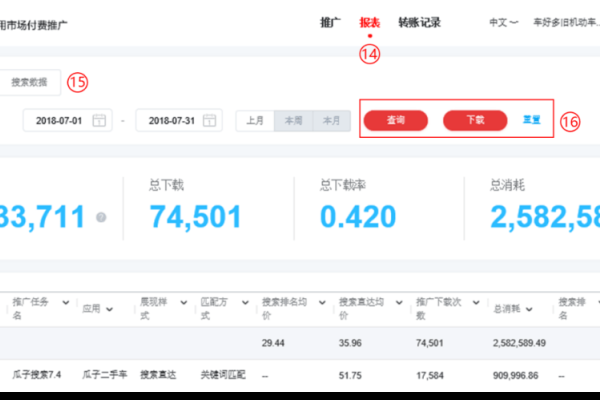Screen dimensions: 600x400
Task: Click the total 35.96 cell
Action: pyautogui.click(x=350, y=343)
